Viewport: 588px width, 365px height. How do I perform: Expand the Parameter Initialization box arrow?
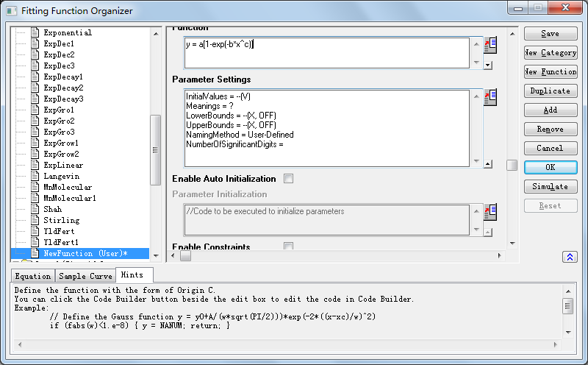click(x=489, y=230)
